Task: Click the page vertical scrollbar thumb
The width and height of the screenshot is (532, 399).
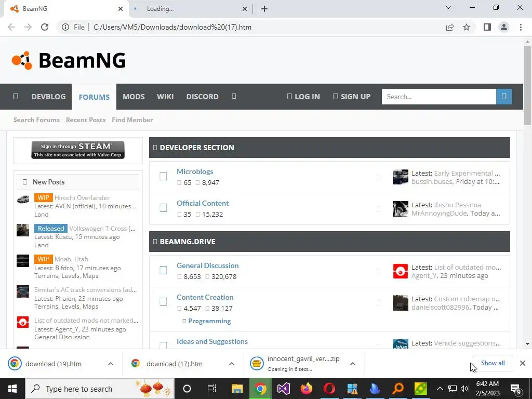Action: pos(527,85)
